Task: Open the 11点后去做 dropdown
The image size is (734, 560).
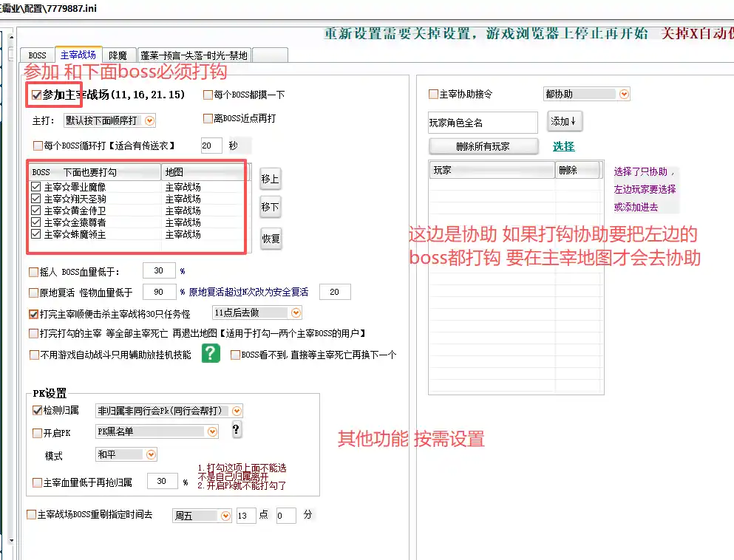Action: (x=296, y=313)
